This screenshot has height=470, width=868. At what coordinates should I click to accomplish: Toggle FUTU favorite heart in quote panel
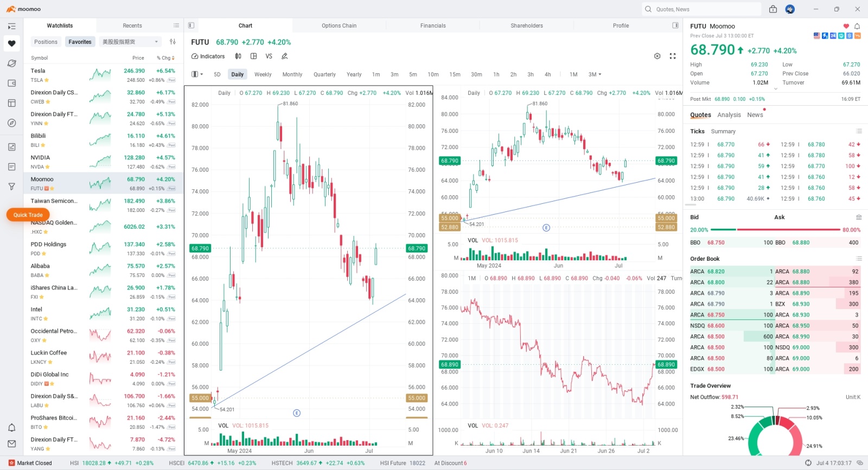coord(846,26)
